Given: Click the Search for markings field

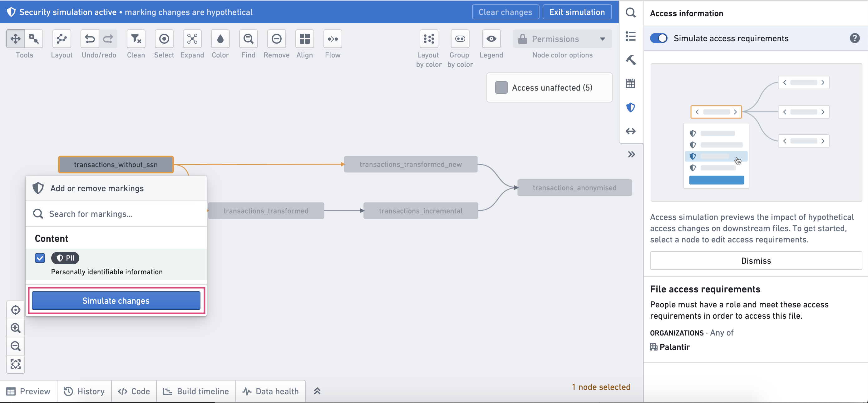Looking at the screenshot, I should [116, 214].
